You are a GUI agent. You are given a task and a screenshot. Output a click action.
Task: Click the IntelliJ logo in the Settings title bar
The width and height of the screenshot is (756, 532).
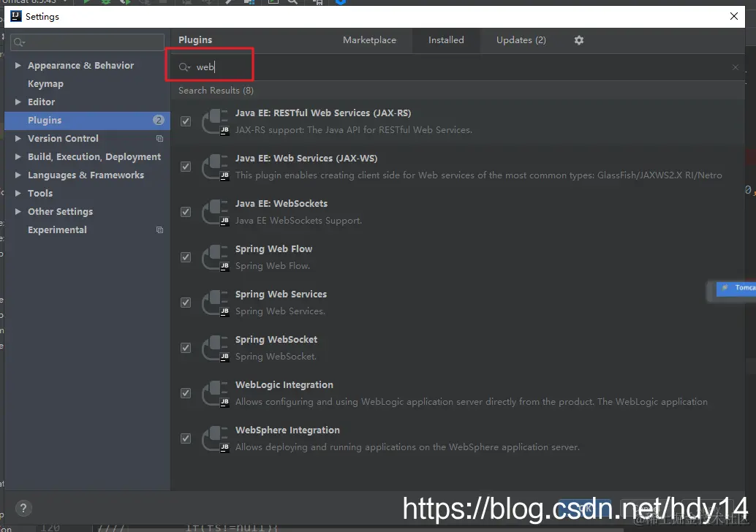pos(16,16)
